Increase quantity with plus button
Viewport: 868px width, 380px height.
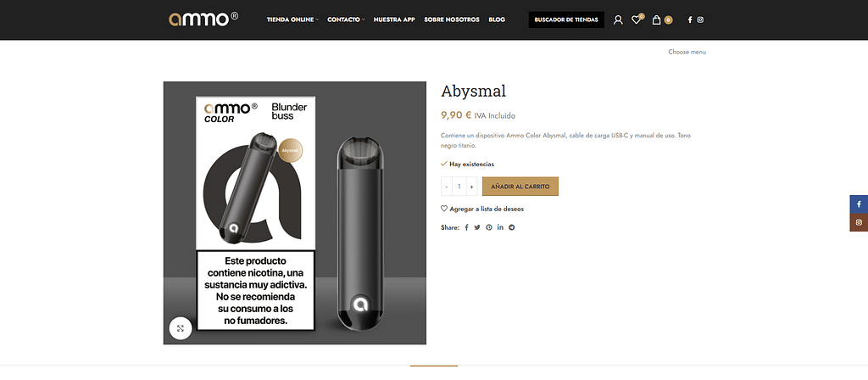point(471,187)
